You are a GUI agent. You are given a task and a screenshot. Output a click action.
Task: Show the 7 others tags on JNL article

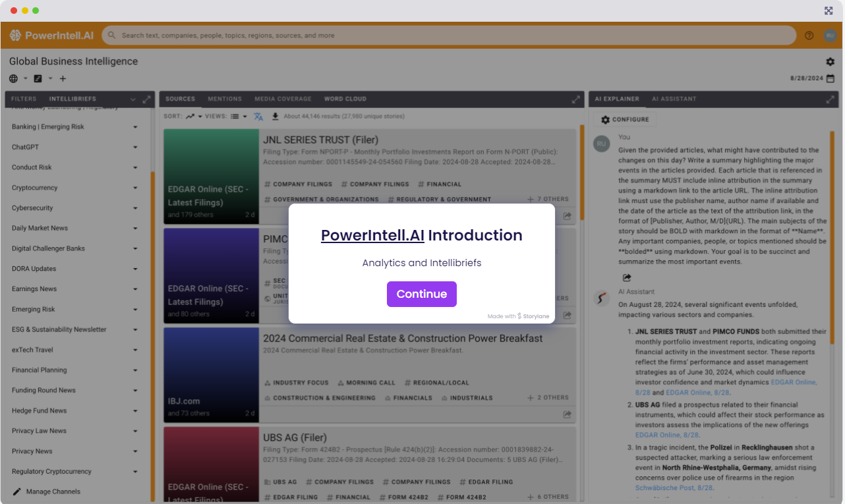[x=548, y=199]
